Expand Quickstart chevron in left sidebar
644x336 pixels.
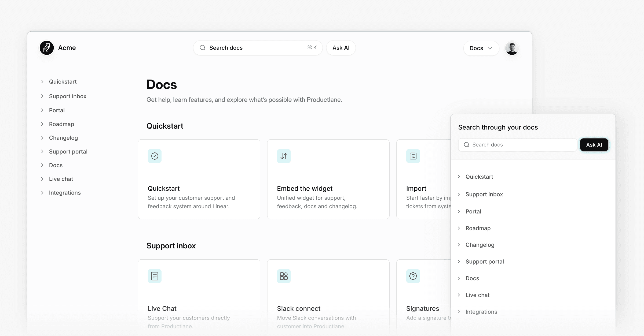[42, 82]
